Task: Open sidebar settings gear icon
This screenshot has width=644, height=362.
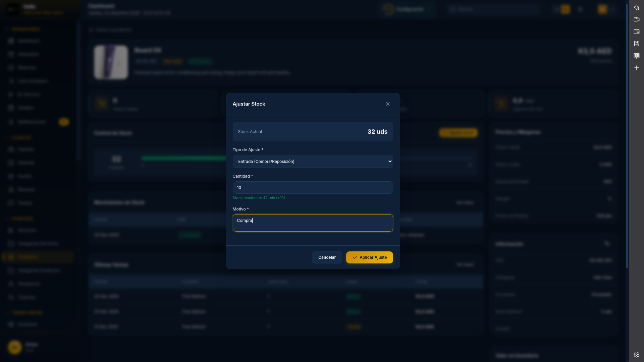Action: point(636,355)
